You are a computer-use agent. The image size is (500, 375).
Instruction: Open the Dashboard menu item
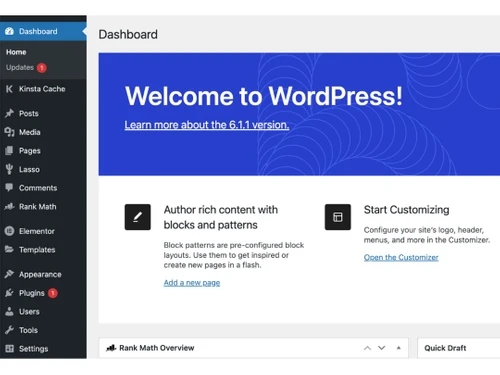click(x=43, y=31)
